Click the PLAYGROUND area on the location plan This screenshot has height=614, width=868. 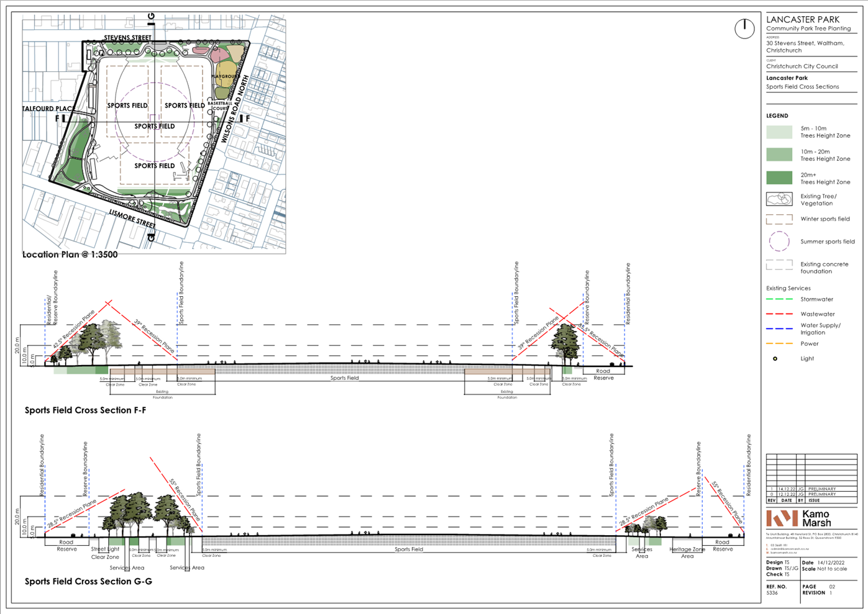click(x=225, y=76)
